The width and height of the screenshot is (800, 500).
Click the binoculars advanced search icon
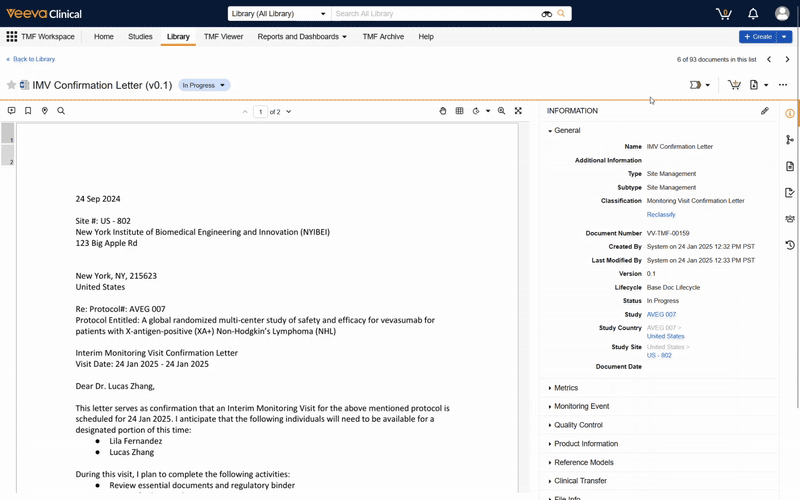(x=546, y=14)
